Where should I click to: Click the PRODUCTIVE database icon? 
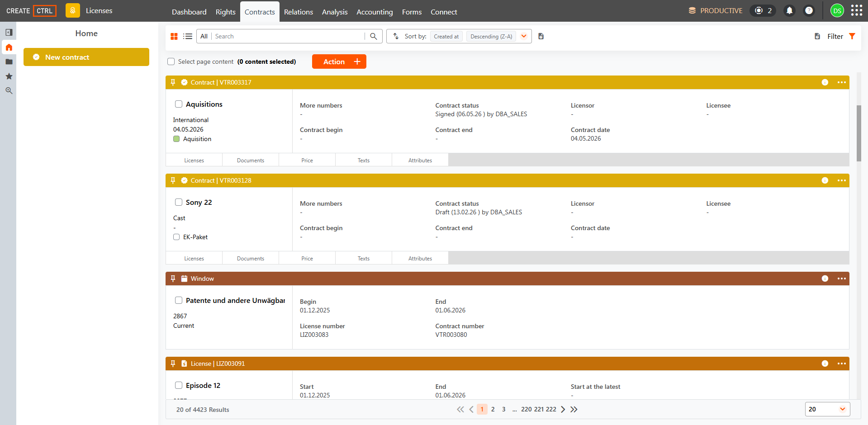point(692,10)
